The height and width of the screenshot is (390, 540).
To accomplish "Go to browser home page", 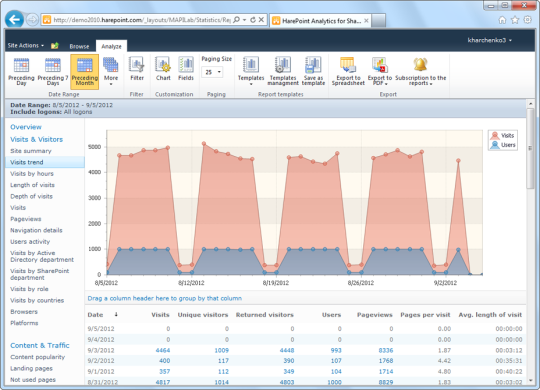I will 502,20.
